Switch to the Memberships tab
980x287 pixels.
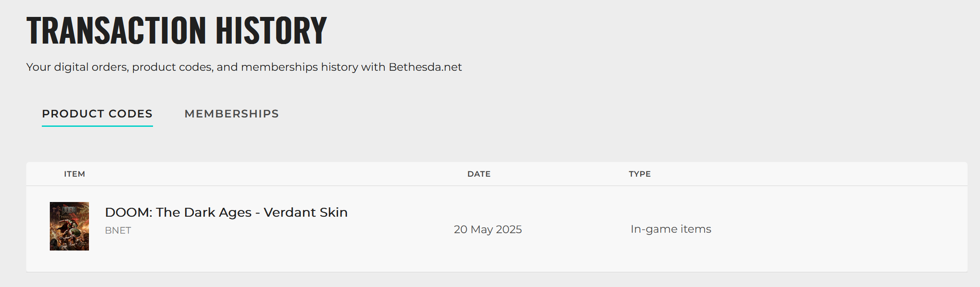coord(231,114)
